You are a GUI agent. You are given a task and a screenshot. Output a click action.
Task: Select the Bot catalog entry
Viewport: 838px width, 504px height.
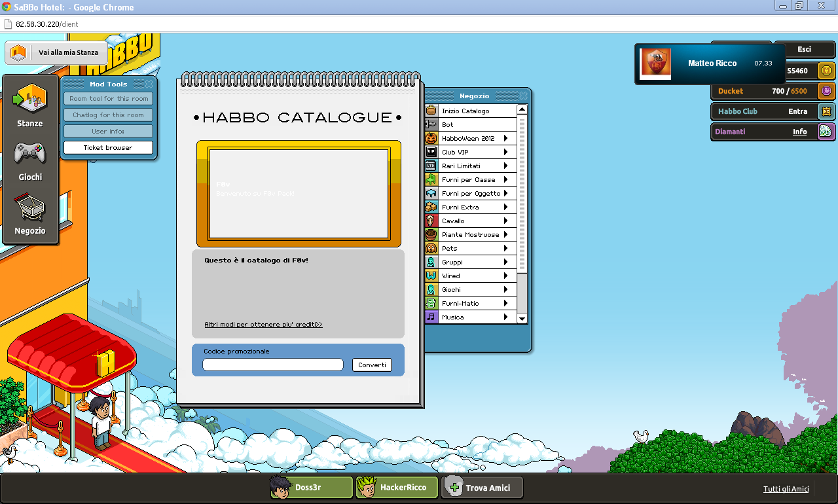(471, 124)
